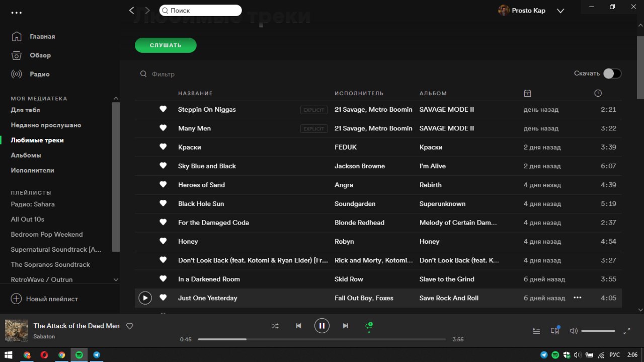Skip to previous track
The image size is (644, 362).
click(x=298, y=326)
